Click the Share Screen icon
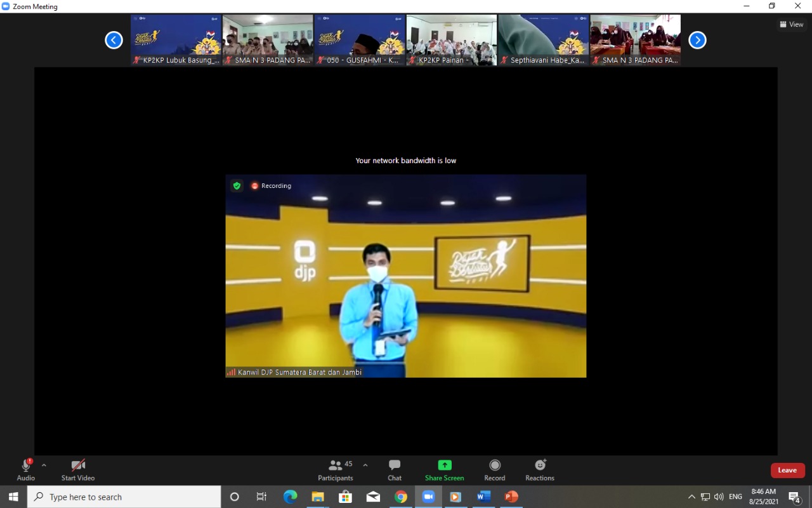The image size is (812, 508). [x=445, y=465]
